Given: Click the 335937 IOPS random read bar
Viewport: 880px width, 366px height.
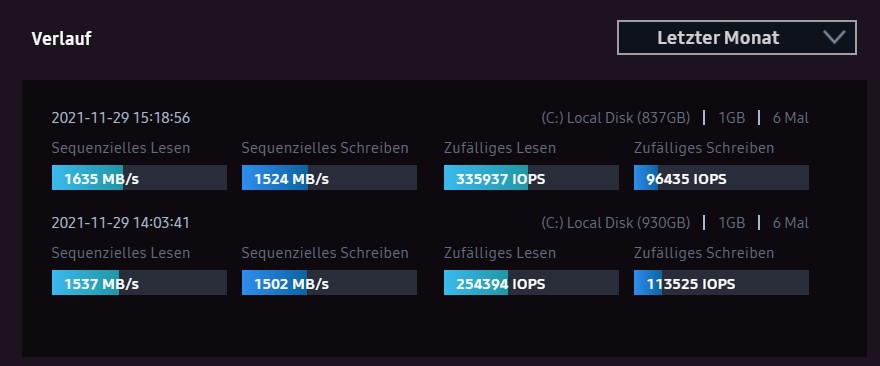Looking at the screenshot, I should (x=531, y=177).
